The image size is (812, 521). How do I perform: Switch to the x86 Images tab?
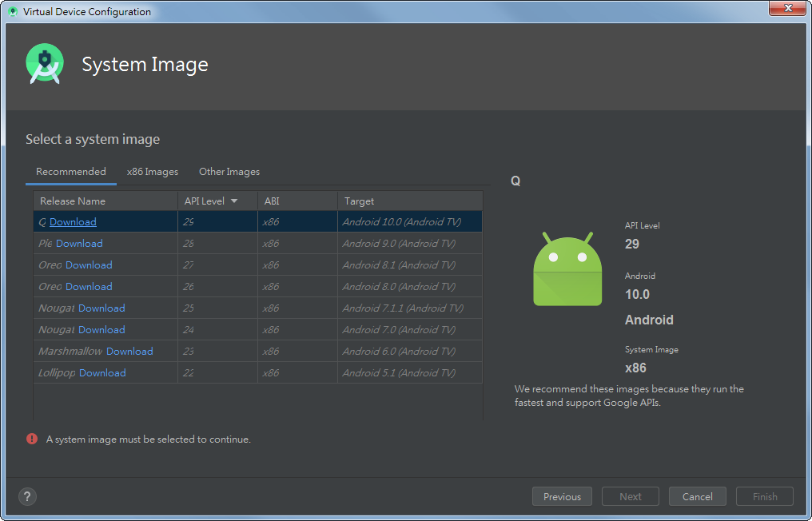click(x=152, y=172)
